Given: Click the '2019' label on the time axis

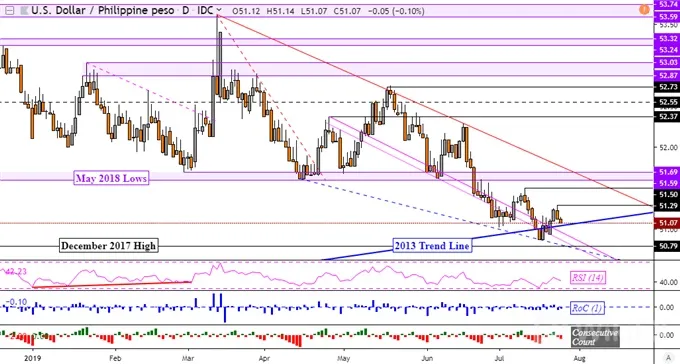Looking at the screenshot, I should [33, 358].
